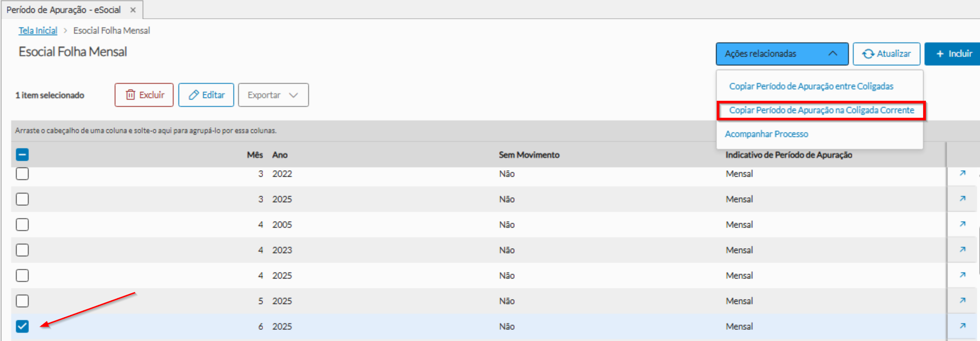
Task: Open record arrow icon for 4/2023 row
Action: click(x=962, y=250)
